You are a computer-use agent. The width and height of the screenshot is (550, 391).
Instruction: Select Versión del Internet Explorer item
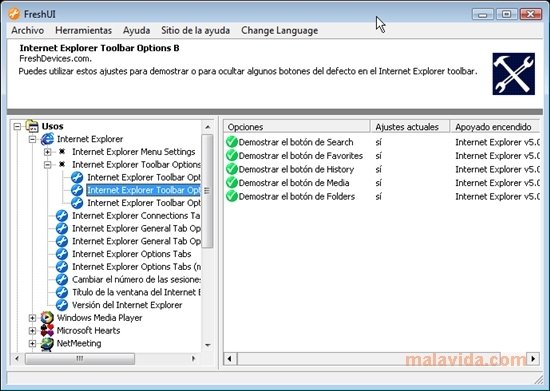[127, 305]
